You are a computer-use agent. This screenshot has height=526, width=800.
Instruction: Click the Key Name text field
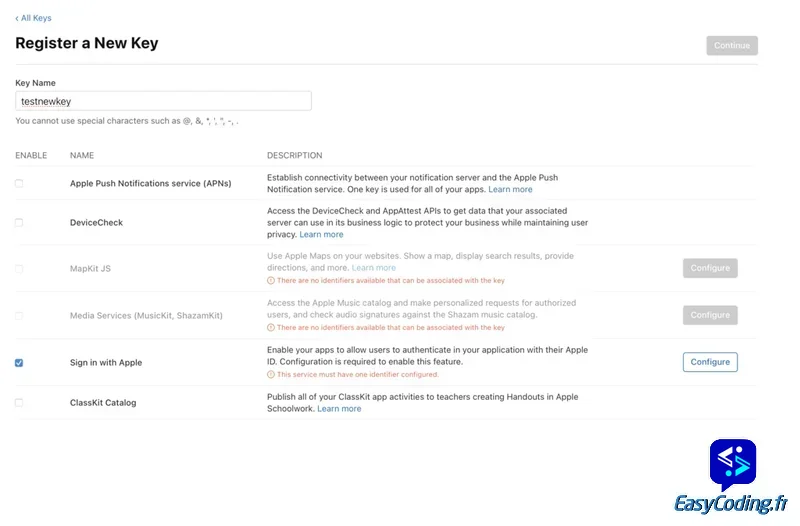click(x=163, y=101)
